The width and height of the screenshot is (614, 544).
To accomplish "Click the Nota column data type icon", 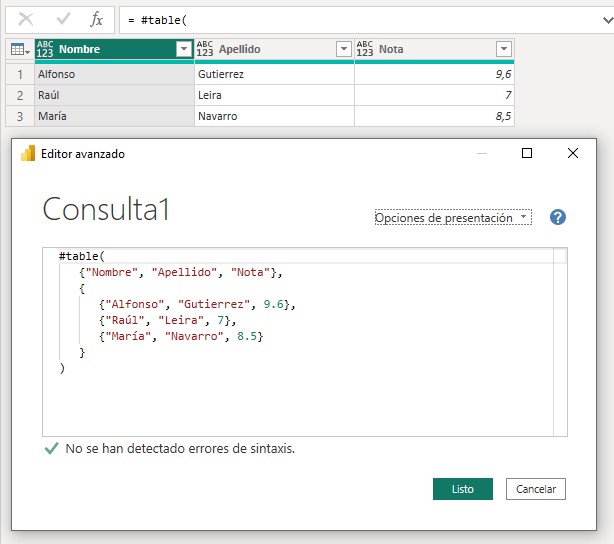I will coord(365,49).
